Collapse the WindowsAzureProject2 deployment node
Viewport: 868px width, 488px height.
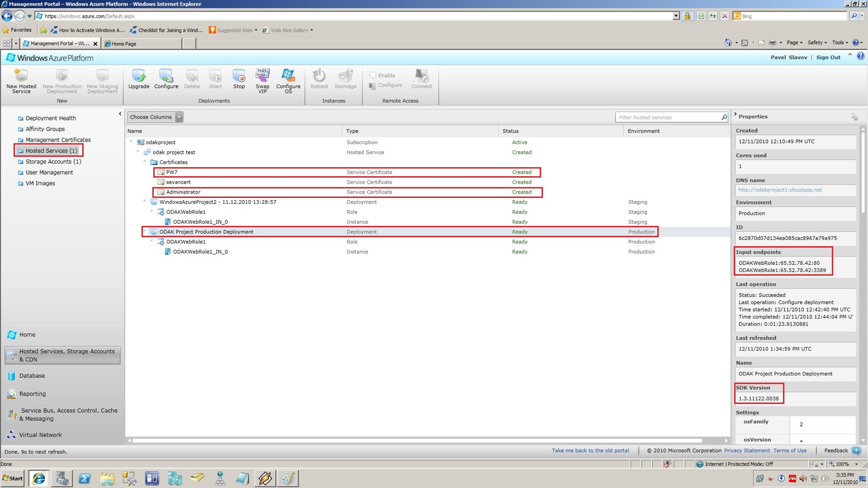pyautogui.click(x=145, y=201)
